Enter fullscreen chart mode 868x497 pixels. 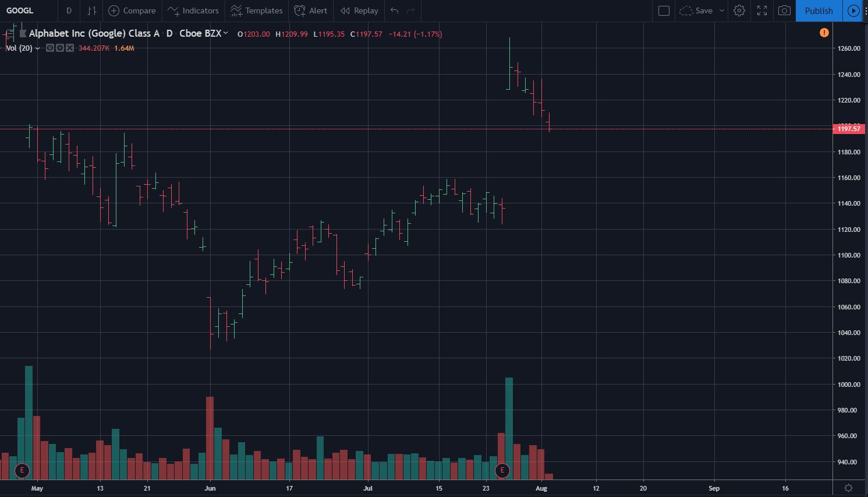[762, 10]
